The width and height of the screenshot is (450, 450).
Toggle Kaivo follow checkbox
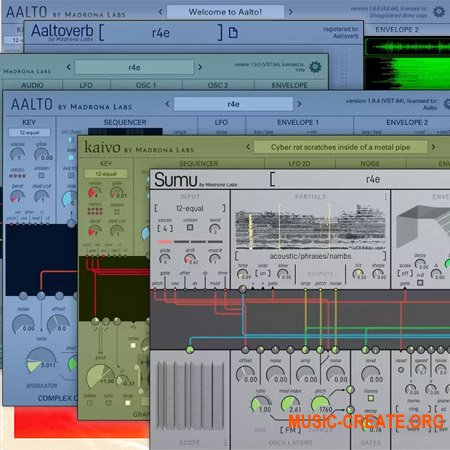tap(89, 403)
